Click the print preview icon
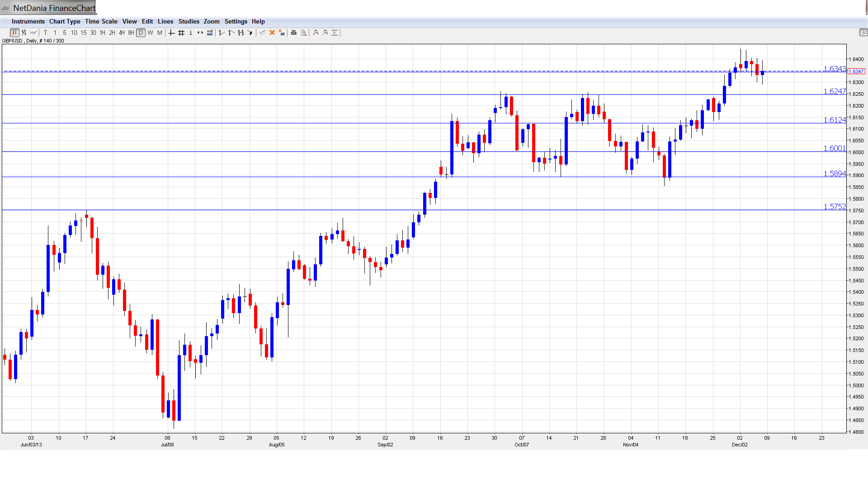 [x=304, y=33]
